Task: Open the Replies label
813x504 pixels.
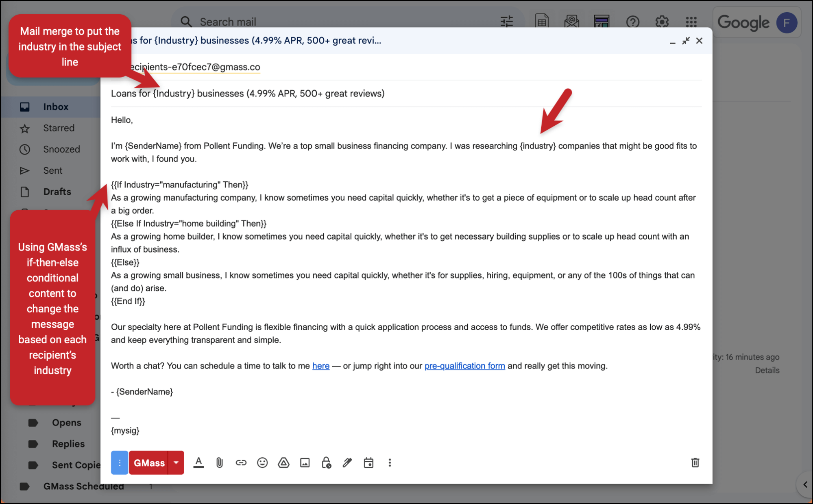Action: coord(68,443)
